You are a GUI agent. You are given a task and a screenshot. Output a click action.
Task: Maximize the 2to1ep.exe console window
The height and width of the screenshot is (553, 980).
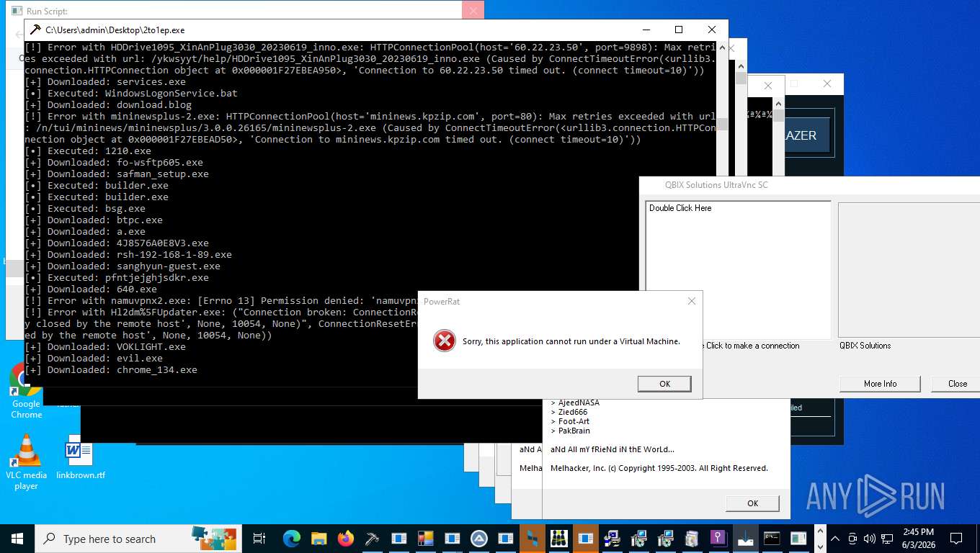pos(678,30)
